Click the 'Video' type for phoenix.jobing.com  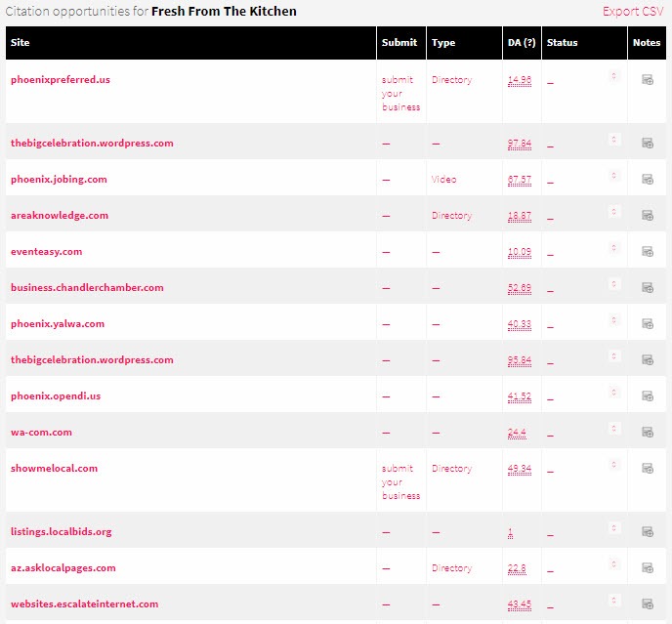click(443, 180)
